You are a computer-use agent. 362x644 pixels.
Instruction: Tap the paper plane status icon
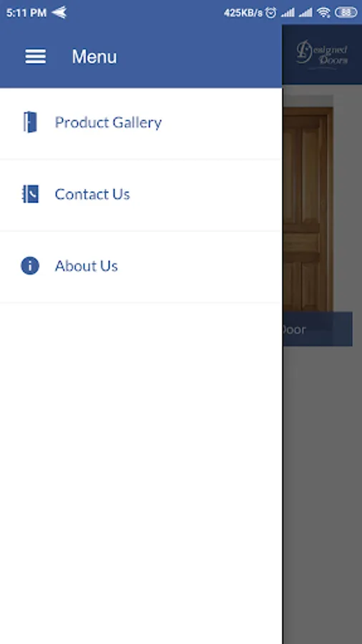click(x=59, y=13)
